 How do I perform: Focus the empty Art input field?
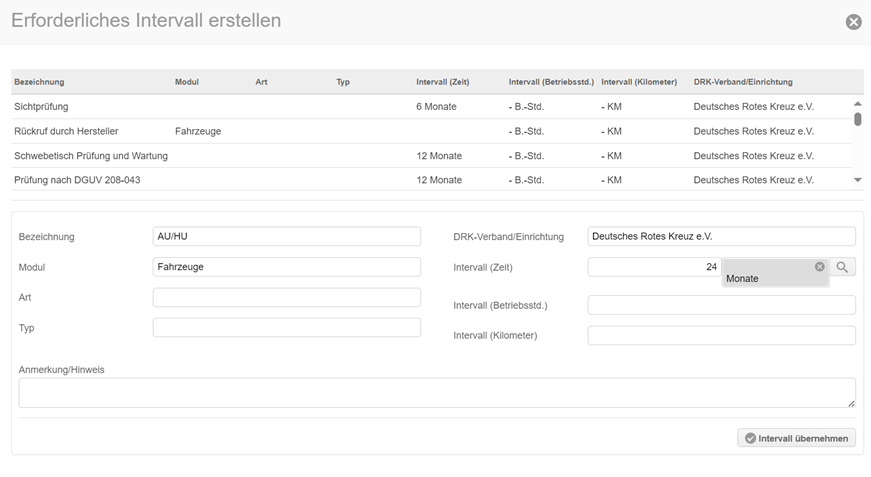tap(286, 298)
